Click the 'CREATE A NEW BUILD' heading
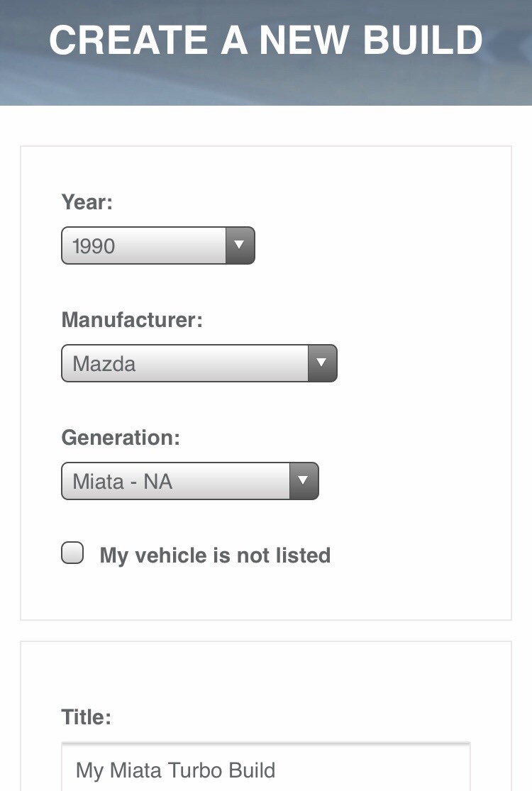532x791 pixels. pos(266,40)
